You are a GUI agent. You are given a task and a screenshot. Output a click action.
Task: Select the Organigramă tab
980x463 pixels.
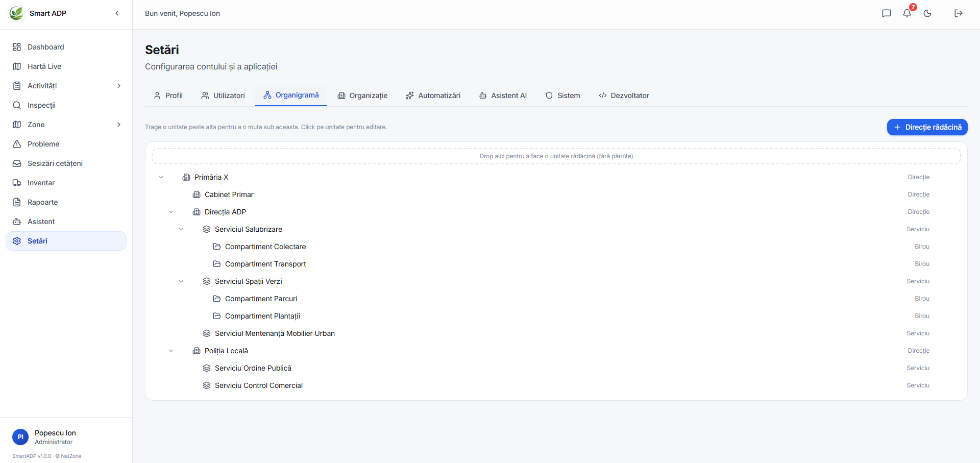[291, 95]
